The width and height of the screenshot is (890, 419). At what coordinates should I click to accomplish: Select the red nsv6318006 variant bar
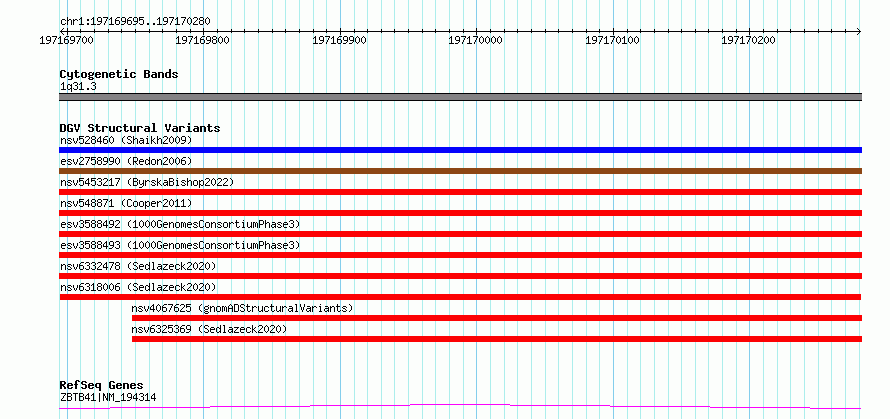click(x=460, y=297)
